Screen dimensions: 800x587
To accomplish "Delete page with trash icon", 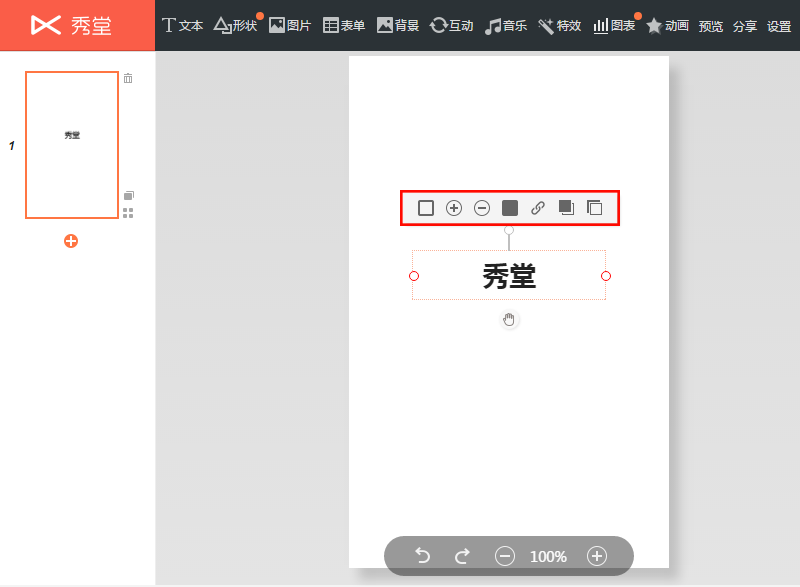I will (128, 78).
